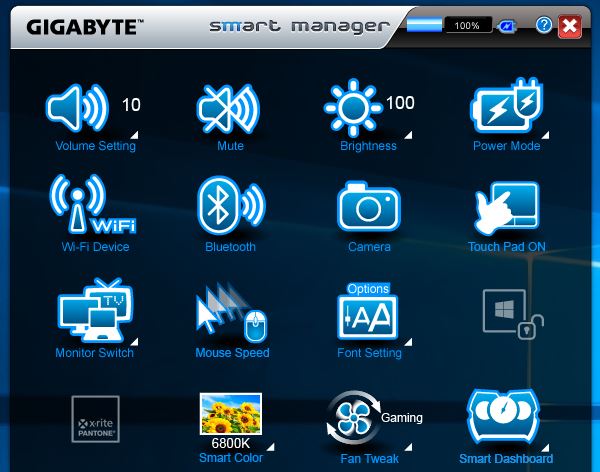600x472 pixels.
Task: Toggle the Camera icon
Action: (x=369, y=206)
